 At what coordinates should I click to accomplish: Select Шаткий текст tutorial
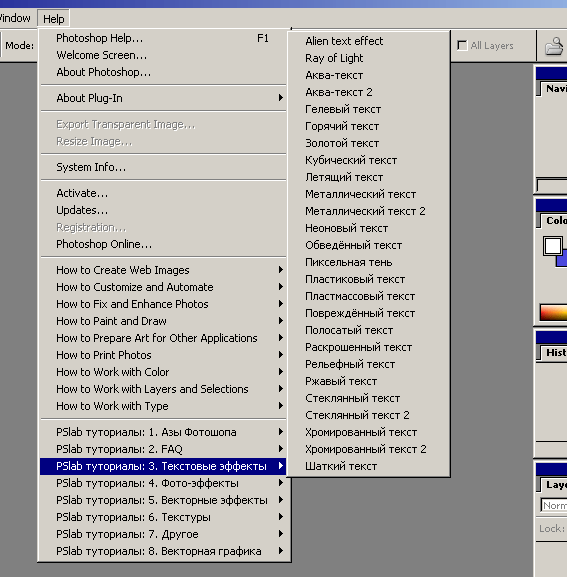[x=369, y=466]
